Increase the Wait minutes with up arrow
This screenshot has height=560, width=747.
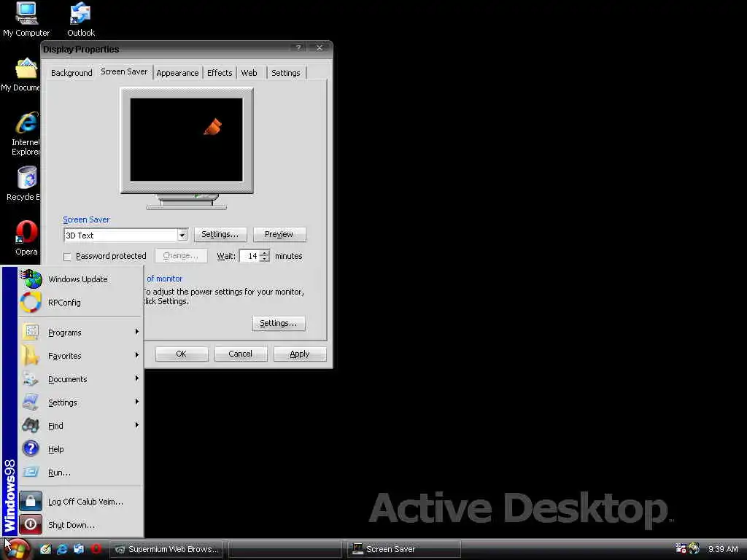[x=264, y=253]
